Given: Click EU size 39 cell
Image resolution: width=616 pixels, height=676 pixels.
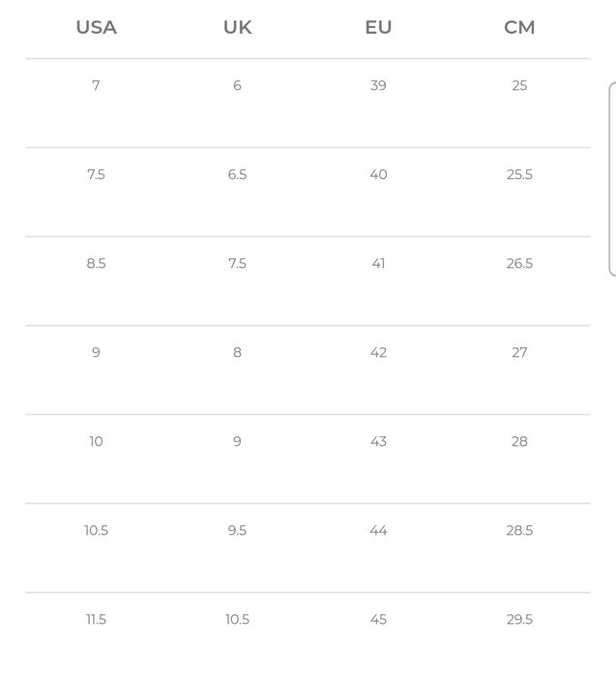Looking at the screenshot, I should [x=378, y=86].
